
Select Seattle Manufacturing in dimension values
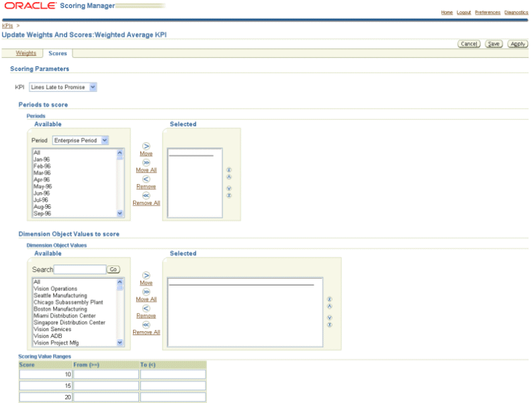click(x=60, y=296)
